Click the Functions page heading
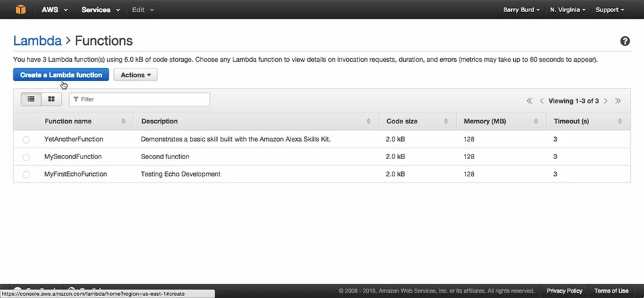This screenshot has width=644, height=298. coord(104,41)
